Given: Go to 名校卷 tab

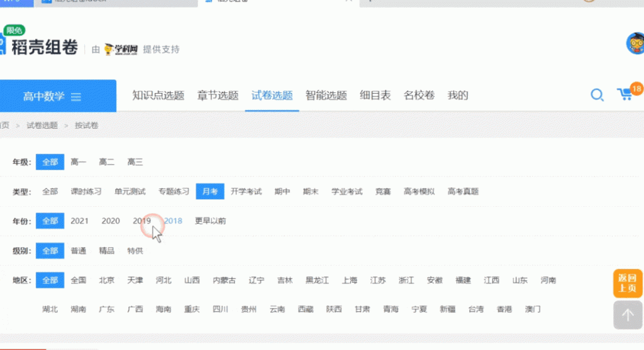Looking at the screenshot, I should click(x=419, y=96).
